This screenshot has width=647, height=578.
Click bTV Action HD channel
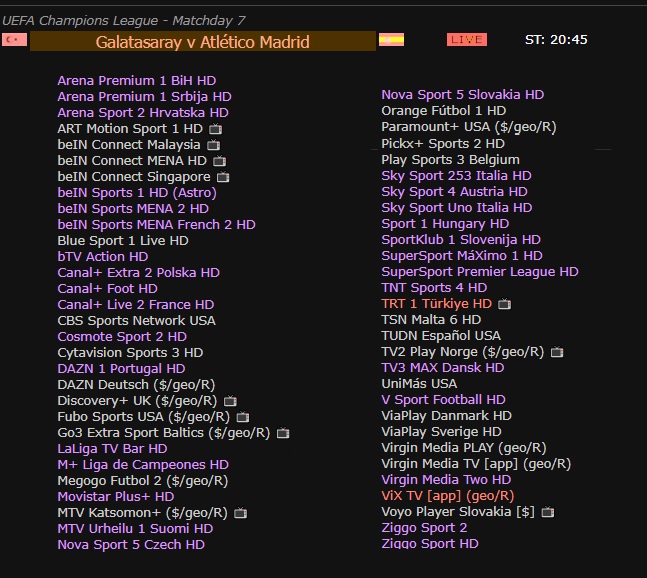click(103, 257)
